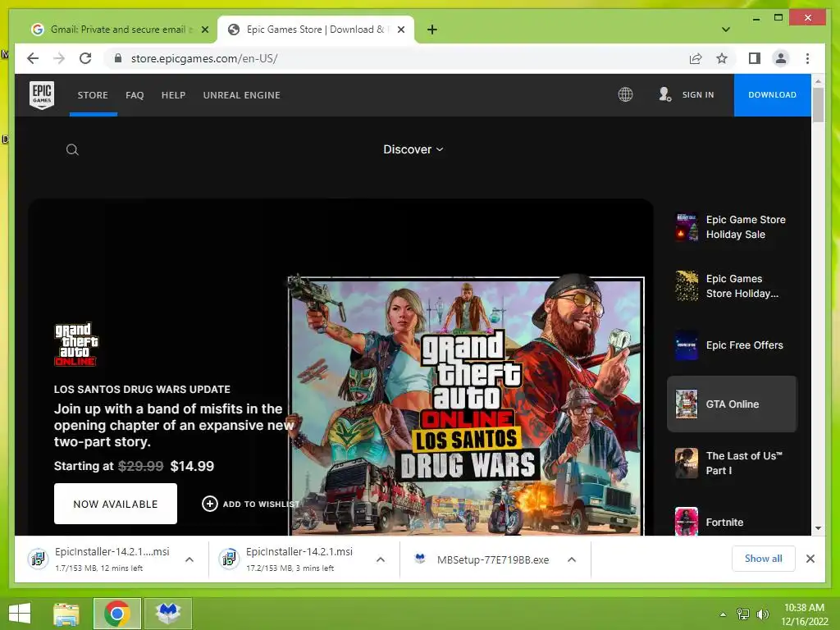Select the STORE nav item
Screen dimensions: 840x630
coord(93,95)
